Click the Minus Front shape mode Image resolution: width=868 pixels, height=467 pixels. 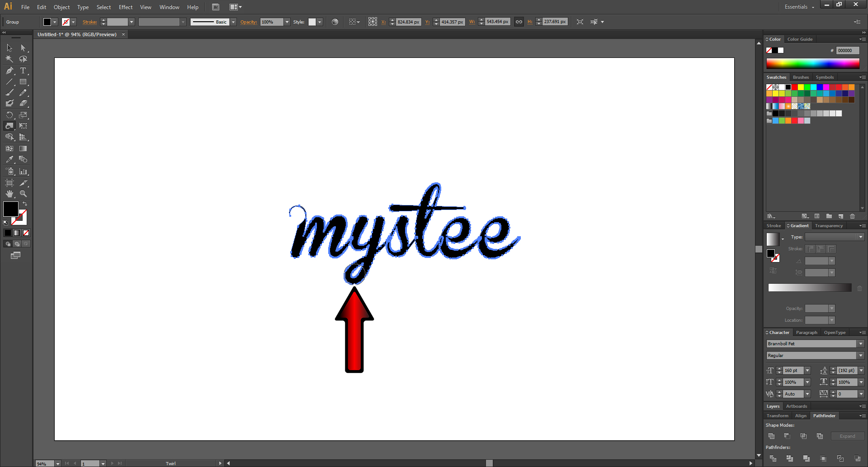point(788,436)
